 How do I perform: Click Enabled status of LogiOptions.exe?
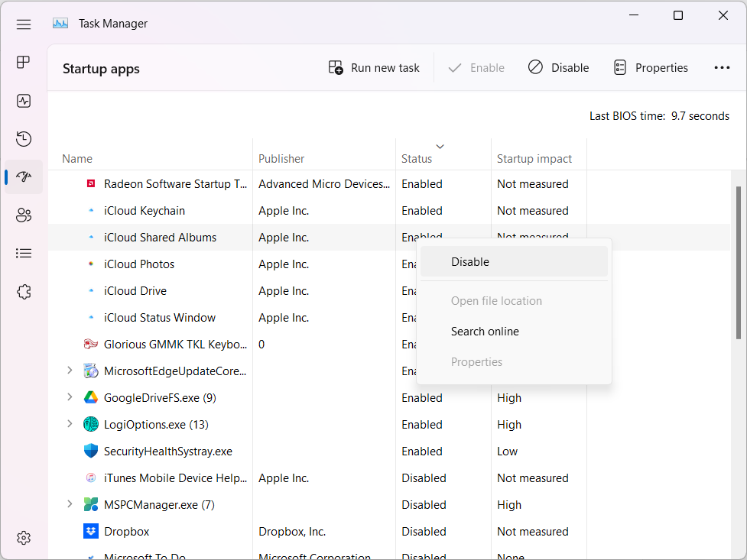click(421, 425)
